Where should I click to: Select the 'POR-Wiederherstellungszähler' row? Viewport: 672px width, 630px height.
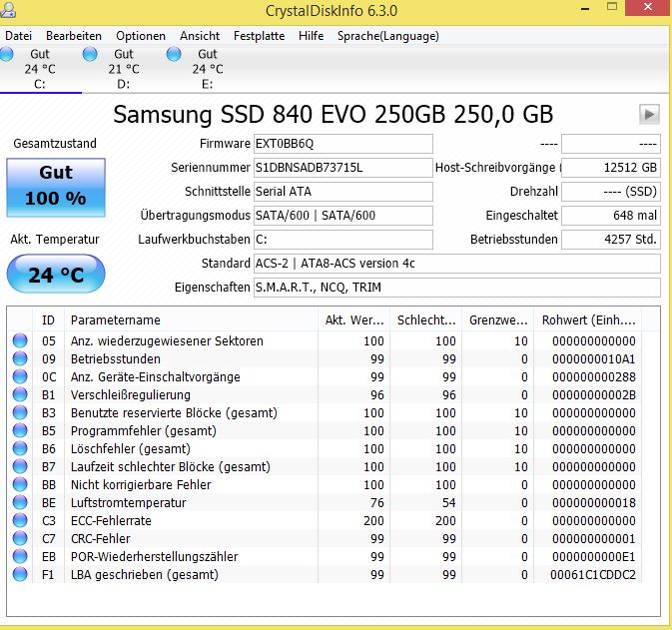(x=325, y=557)
